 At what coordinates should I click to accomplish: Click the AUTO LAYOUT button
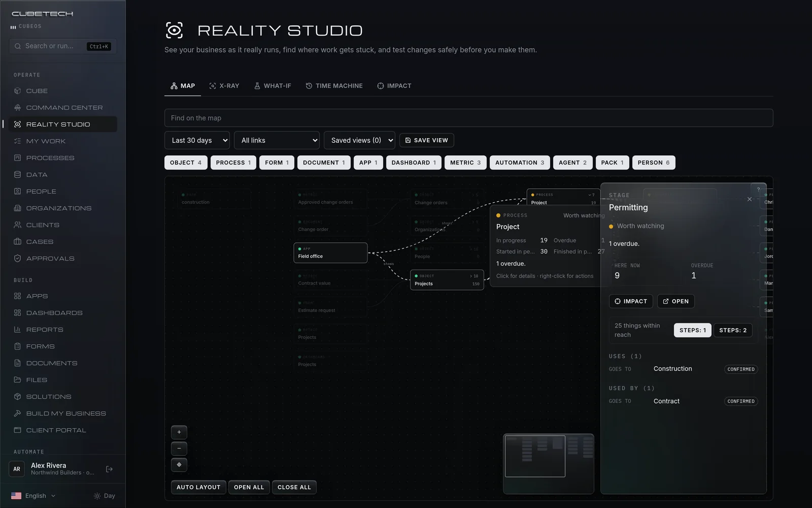click(198, 487)
